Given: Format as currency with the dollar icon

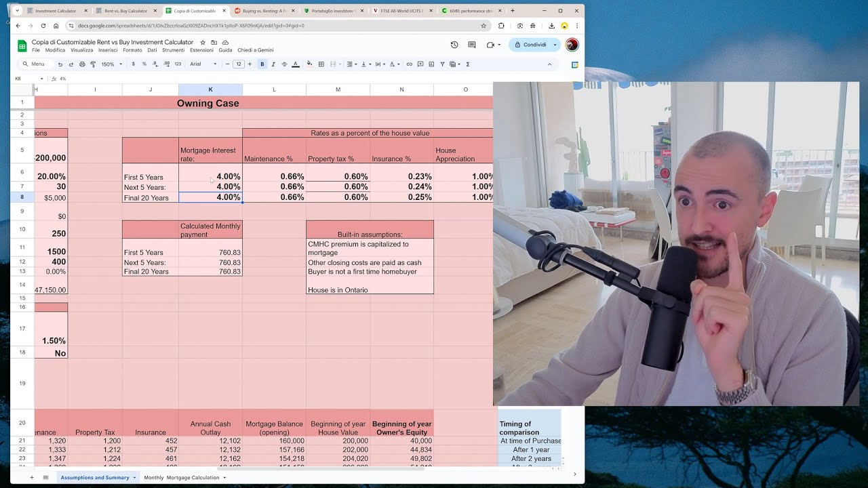Looking at the screenshot, I should click(x=133, y=64).
